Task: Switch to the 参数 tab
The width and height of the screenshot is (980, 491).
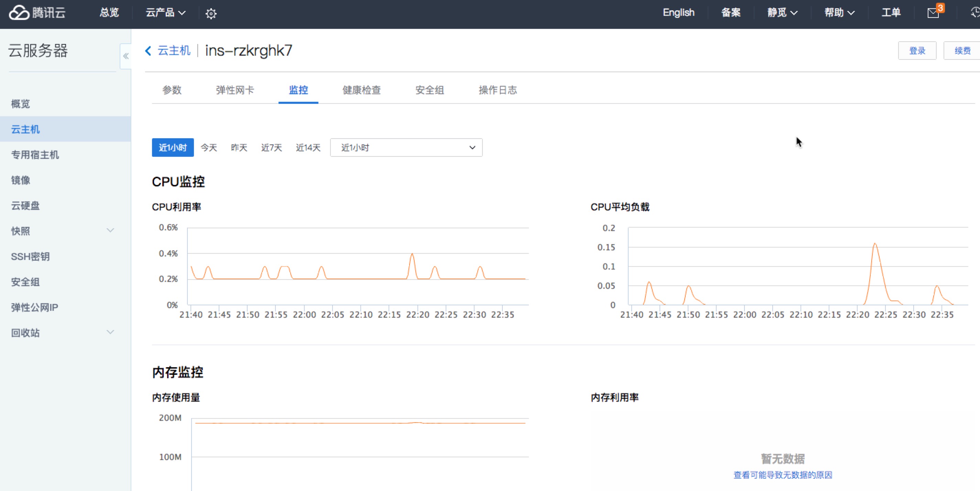Action: point(172,90)
